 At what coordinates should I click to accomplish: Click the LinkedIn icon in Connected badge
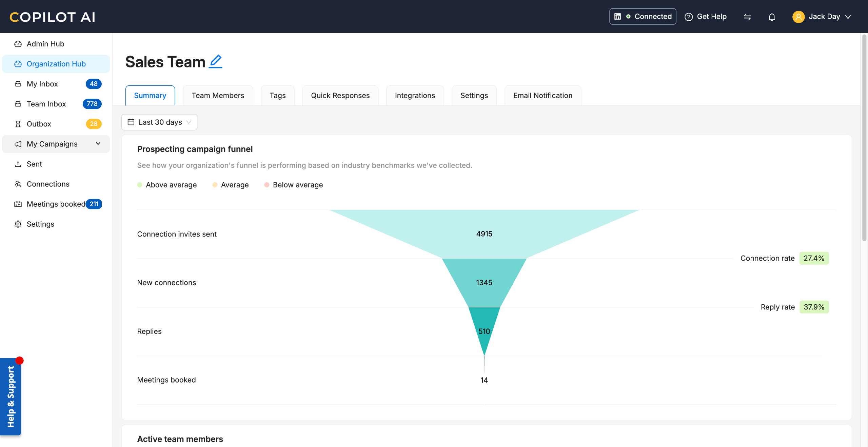(x=618, y=17)
